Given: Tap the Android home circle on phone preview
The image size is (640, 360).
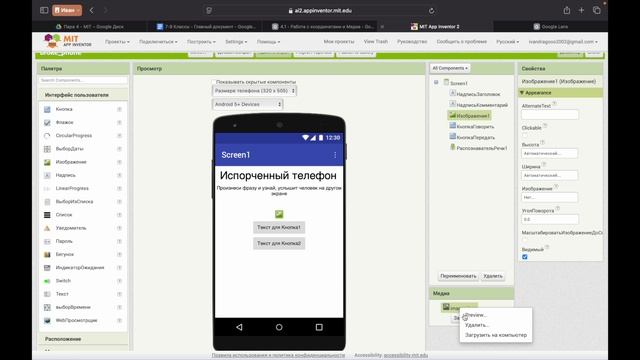Looking at the screenshot, I should point(279,327).
